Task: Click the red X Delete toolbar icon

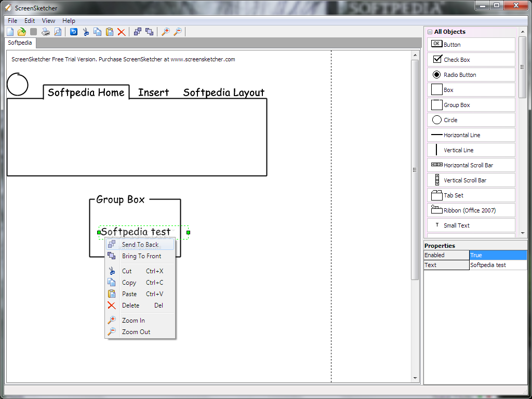Action: (121, 32)
